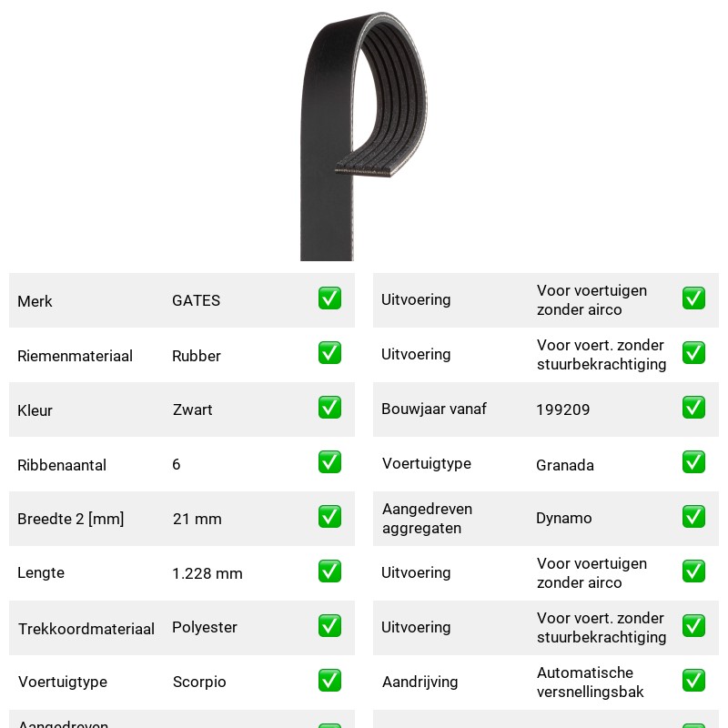Viewport: 728px width, 728px height.
Task: Click the green checkmark next to Merk GATES
Action: [x=329, y=298]
